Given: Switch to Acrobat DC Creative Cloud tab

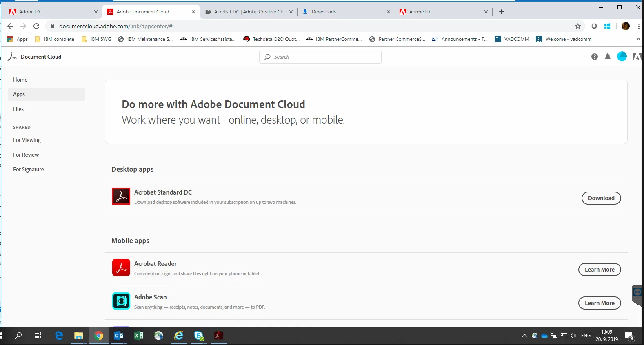Looking at the screenshot, I should click(249, 12).
